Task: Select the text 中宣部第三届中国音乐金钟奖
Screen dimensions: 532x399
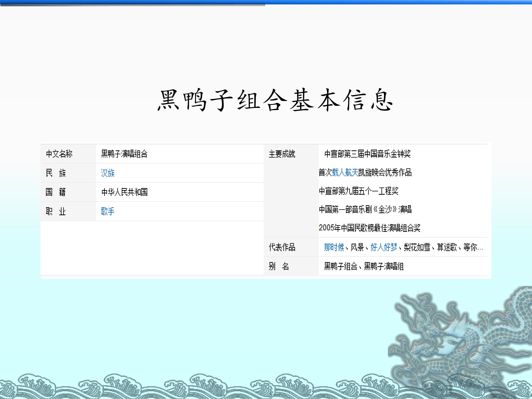Action: (367, 154)
